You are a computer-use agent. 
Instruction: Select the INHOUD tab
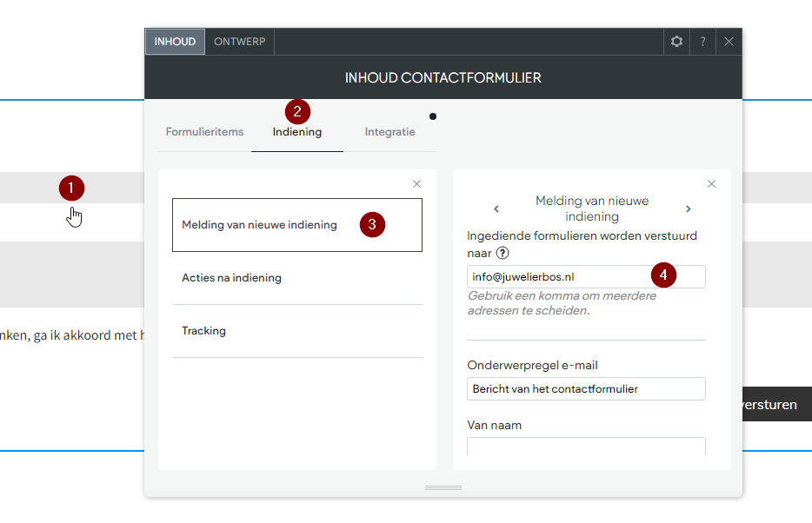[x=175, y=42]
